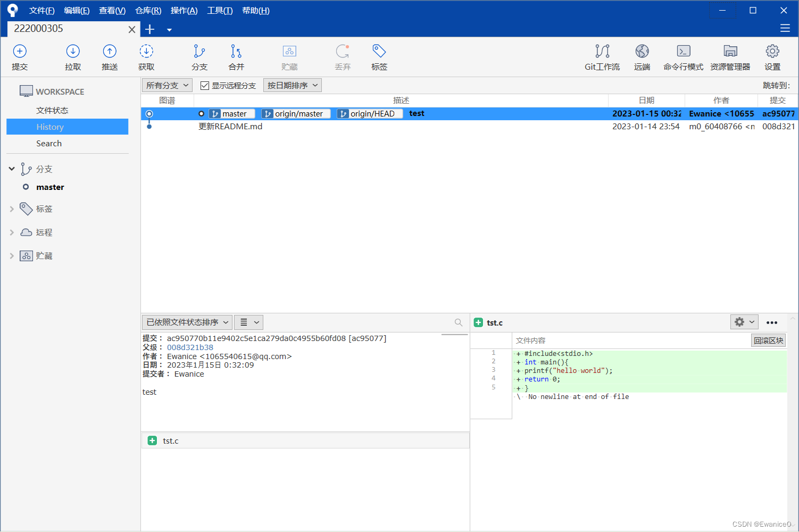Screen dimensions: 799x532
Task: Click the WORKSPACE monitor icon
Action: click(x=26, y=91)
